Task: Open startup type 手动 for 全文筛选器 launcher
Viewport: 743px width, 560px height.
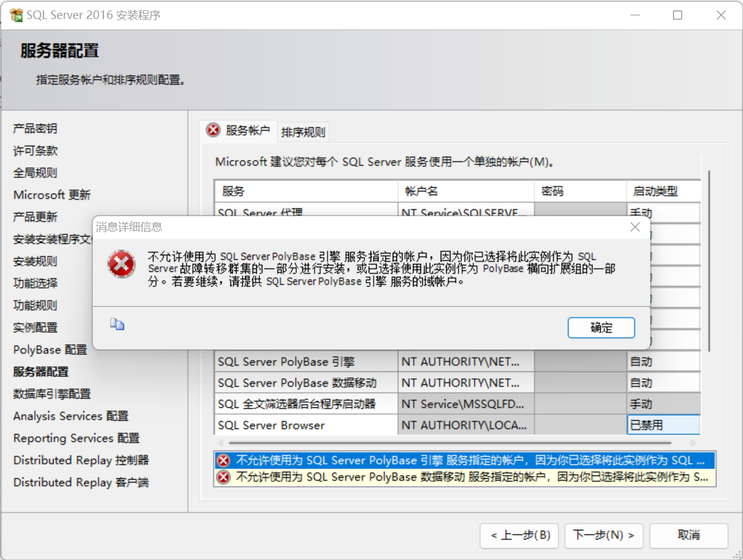Action: [x=664, y=404]
